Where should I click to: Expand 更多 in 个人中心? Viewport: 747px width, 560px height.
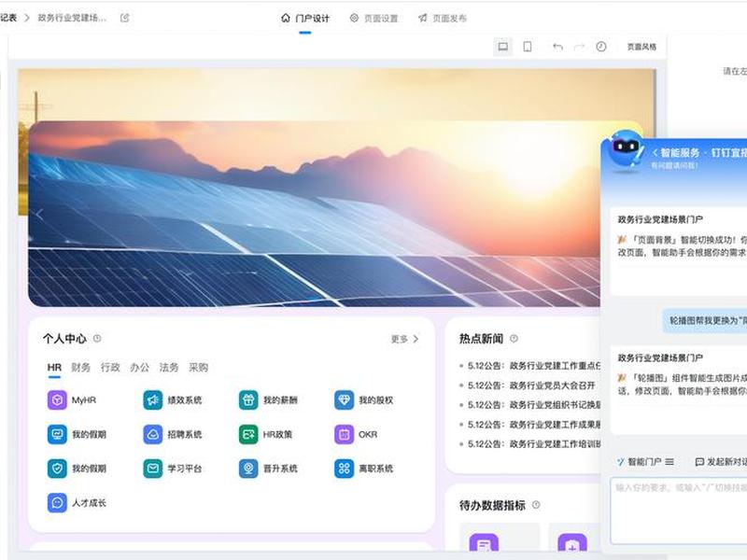pos(404,339)
